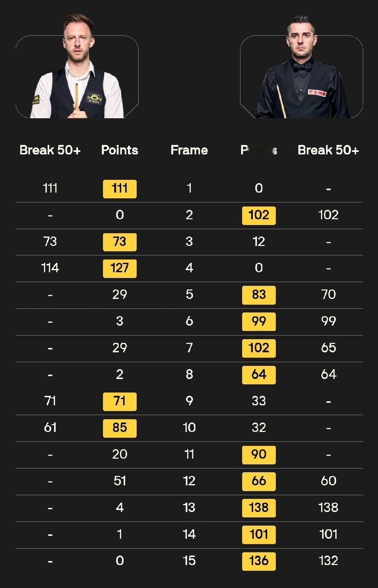
Task: Click the yellow 83 points badge in frame 5
Action: 259,295
